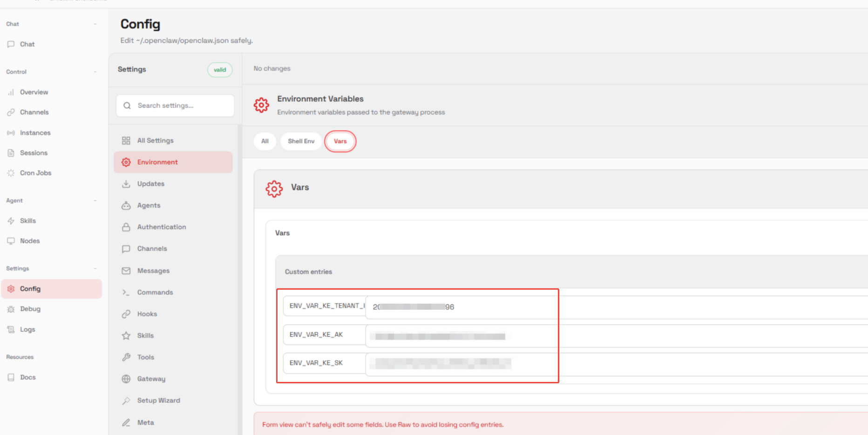Open Docs under Resources

(x=27, y=377)
